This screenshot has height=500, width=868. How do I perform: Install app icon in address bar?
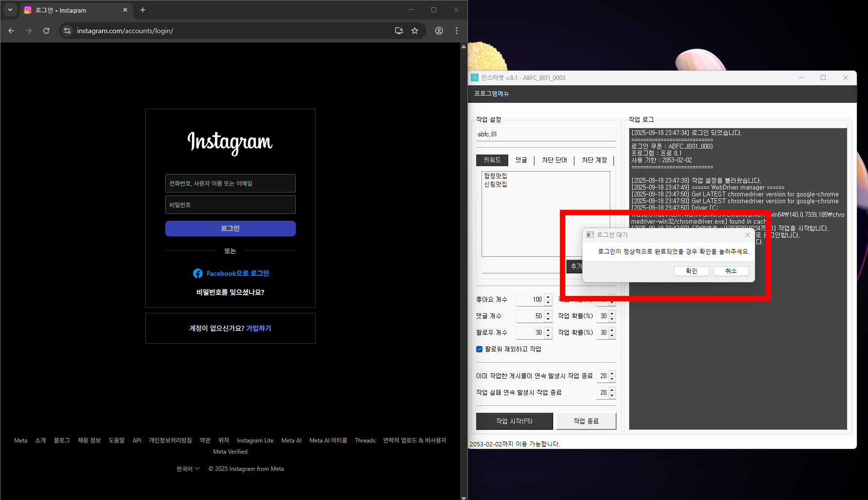click(x=399, y=31)
